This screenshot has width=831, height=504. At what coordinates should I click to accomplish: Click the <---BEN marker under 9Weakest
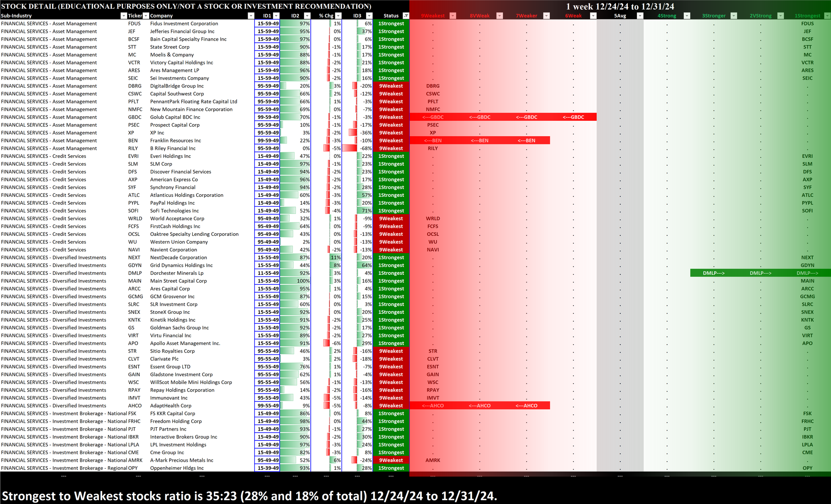pos(433,141)
